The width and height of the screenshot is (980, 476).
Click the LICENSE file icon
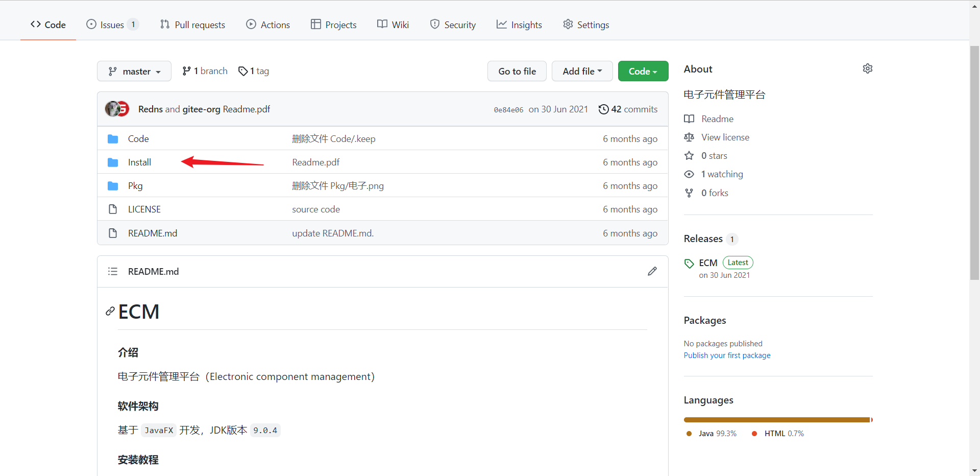[x=113, y=209]
